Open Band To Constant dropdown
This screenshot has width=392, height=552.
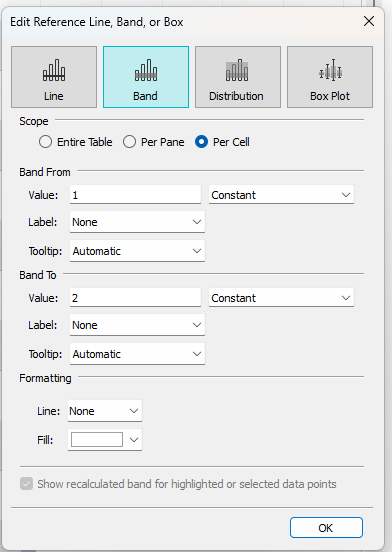[281, 298]
